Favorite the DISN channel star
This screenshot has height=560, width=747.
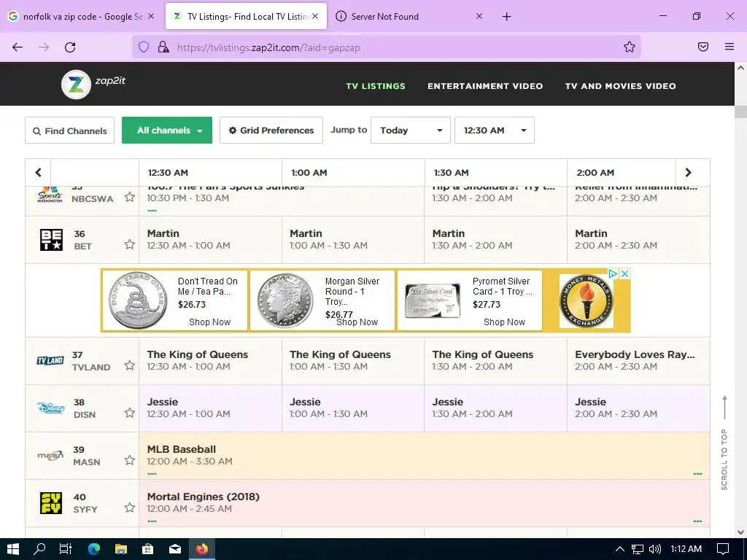[130, 413]
